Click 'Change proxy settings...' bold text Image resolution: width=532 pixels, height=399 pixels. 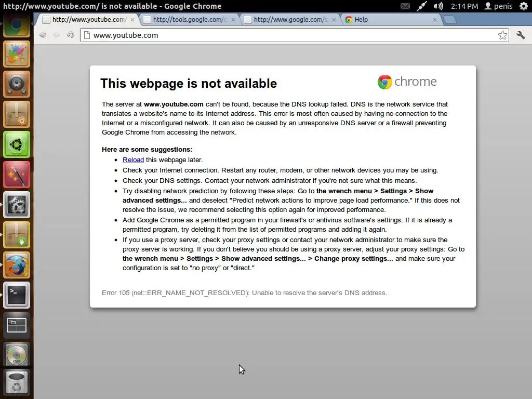pyautogui.click(x=353, y=259)
